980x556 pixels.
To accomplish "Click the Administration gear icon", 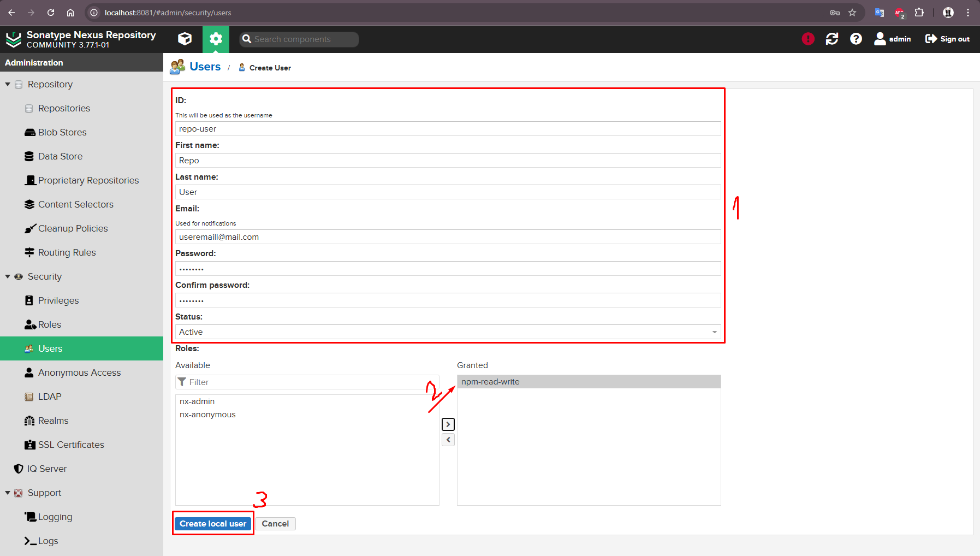I will point(216,39).
